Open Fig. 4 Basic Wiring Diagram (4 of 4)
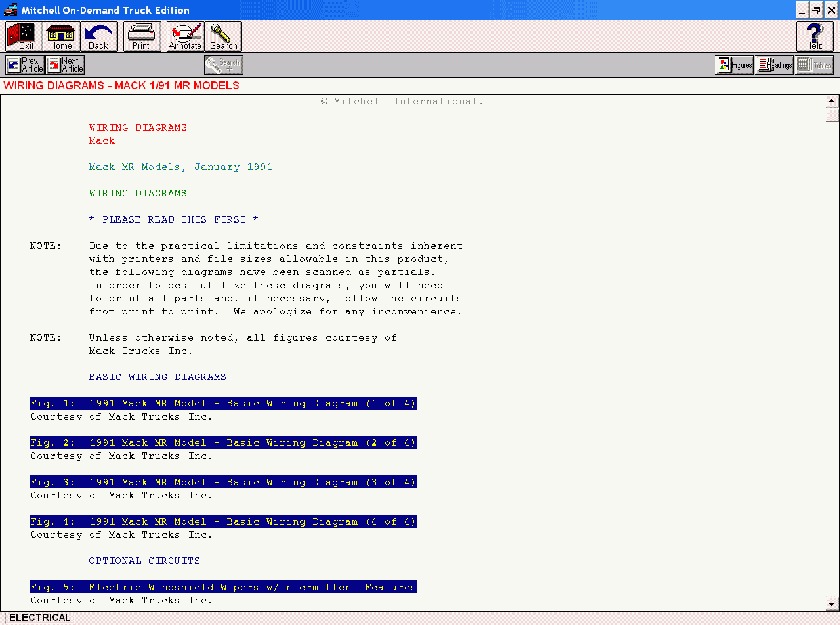 223,522
